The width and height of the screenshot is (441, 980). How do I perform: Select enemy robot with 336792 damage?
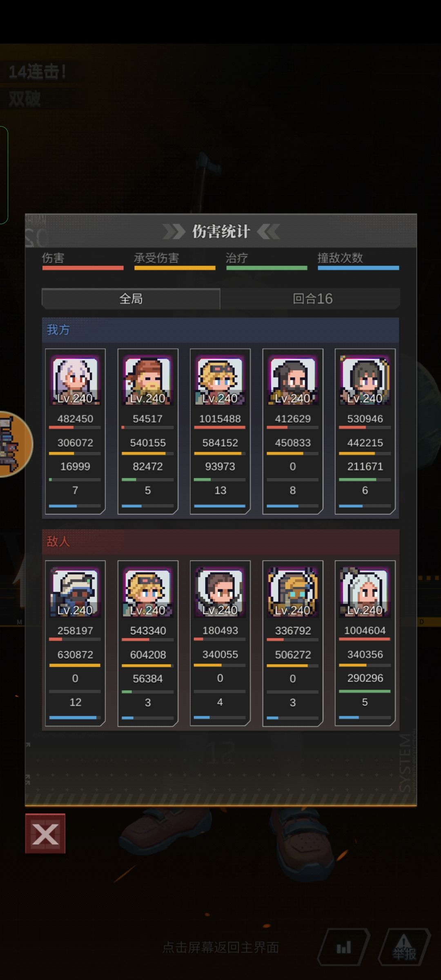pos(293,643)
